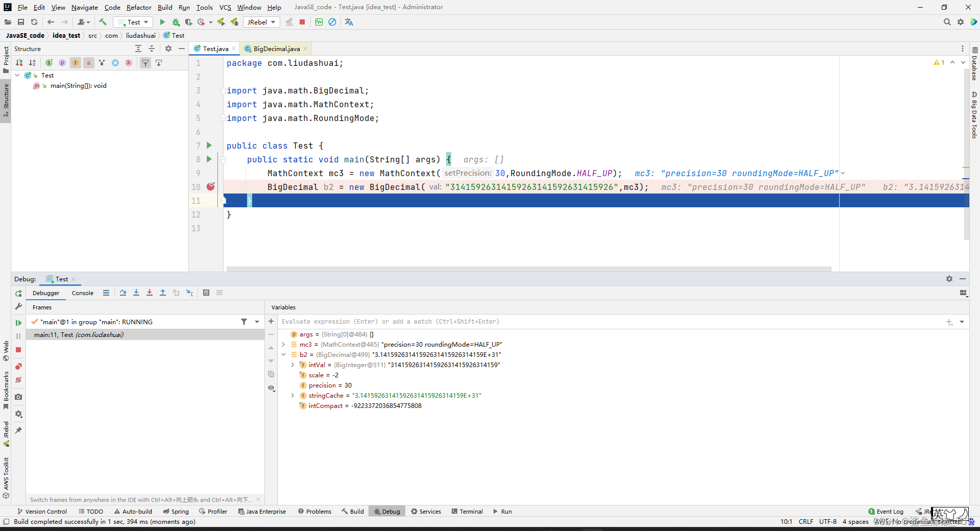Toggle Sort by Visibility in Structure toolbar
Viewport: 980px width, 531px height.
(19, 63)
